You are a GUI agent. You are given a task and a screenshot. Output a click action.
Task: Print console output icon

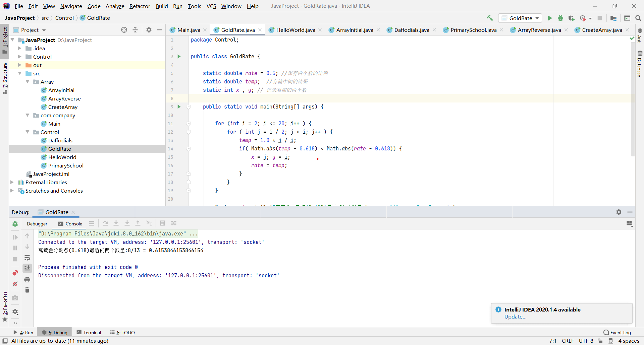(27, 279)
